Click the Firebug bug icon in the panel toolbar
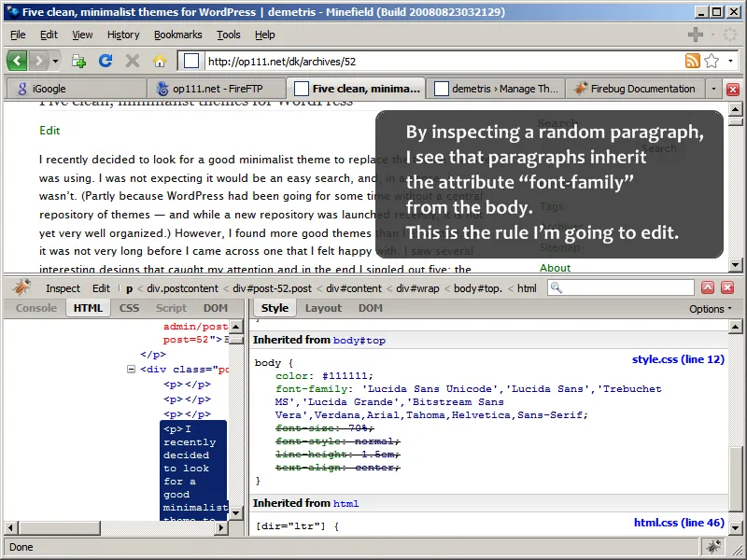Viewport: 747px width, 560px height. (21, 287)
